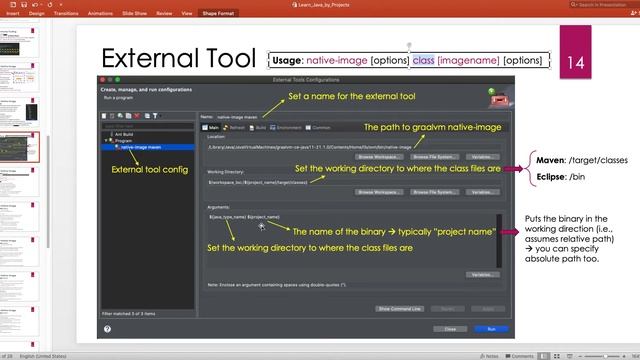Click the magenta slide number 14 box
The height and width of the screenshot is (360, 640).
click(576, 52)
